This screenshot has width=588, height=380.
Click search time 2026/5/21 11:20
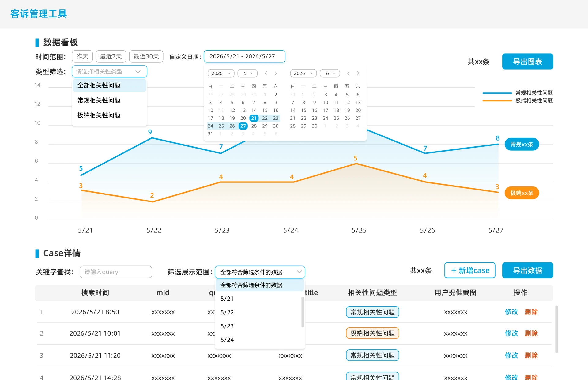[95, 356]
